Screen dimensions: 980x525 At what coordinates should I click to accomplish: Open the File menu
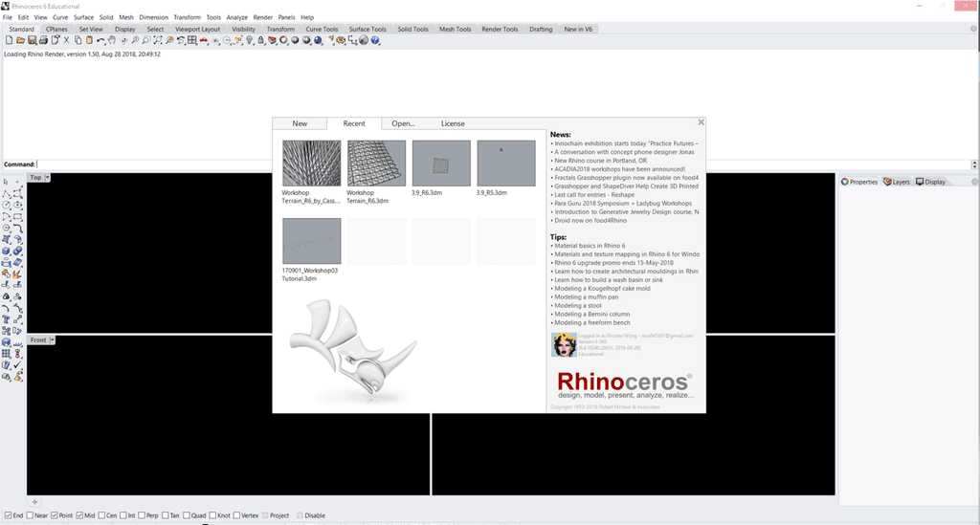pyautogui.click(x=8, y=17)
